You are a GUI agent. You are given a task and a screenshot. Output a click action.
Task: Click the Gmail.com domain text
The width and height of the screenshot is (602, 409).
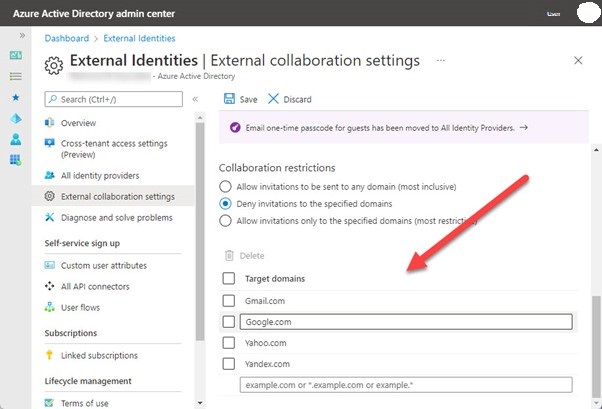pos(265,301)
